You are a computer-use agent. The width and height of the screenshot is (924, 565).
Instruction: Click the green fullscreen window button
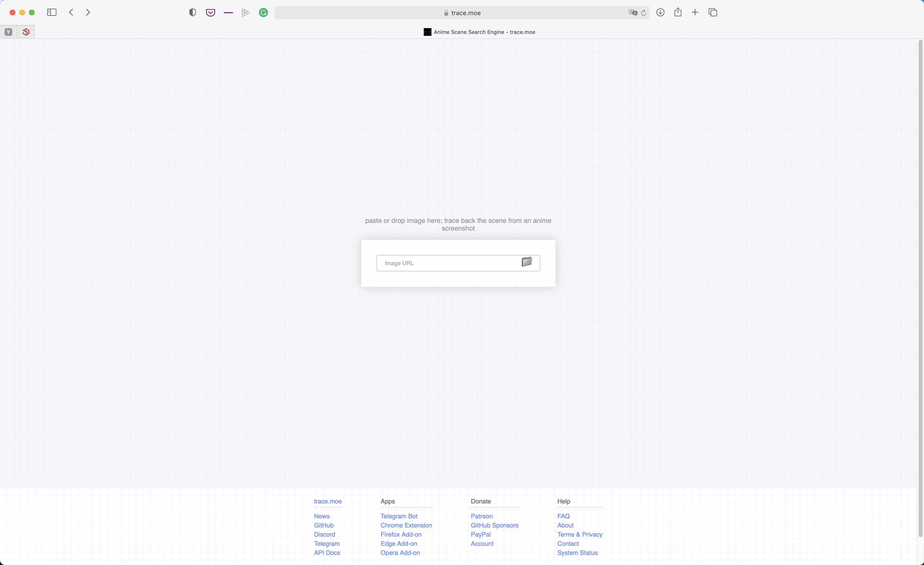(x=32, y=12)
